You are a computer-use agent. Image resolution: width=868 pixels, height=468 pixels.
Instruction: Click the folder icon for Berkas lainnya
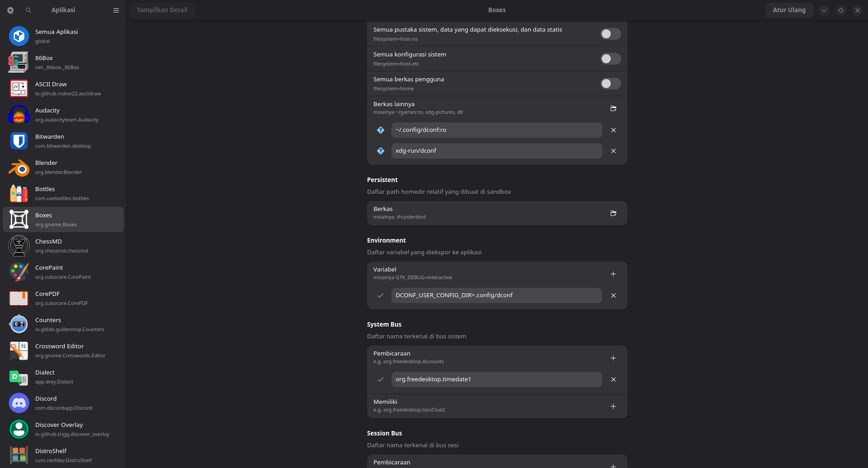tap(613, 108)
